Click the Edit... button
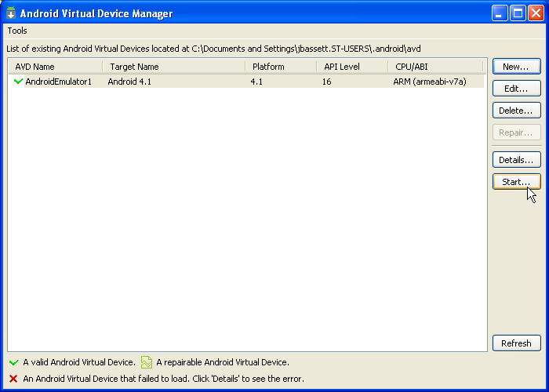Image resolution: width=549 pixels, height=392 pixels. [x=516, y=89]
